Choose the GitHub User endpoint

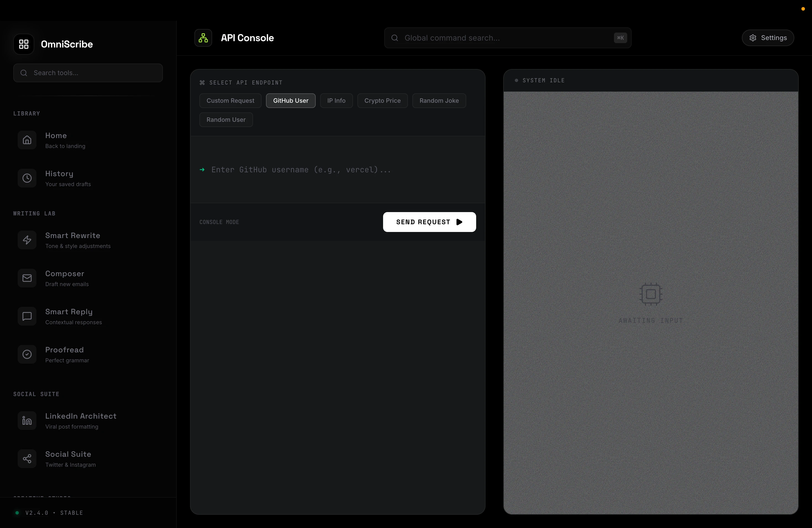pyautogui.click(x=291, y=101)
